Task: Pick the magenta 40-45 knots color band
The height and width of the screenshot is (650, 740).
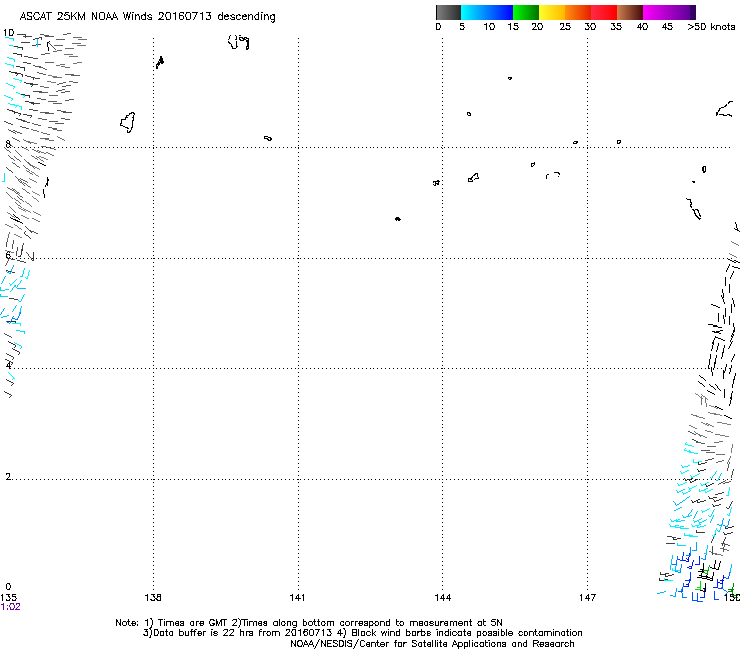Action: [x=656, y=12]
